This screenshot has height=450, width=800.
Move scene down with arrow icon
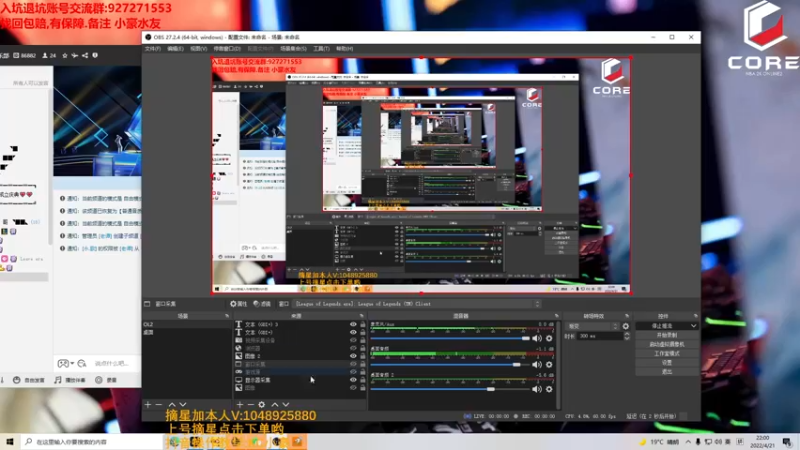pyautogui.click(x=183, y=405)
